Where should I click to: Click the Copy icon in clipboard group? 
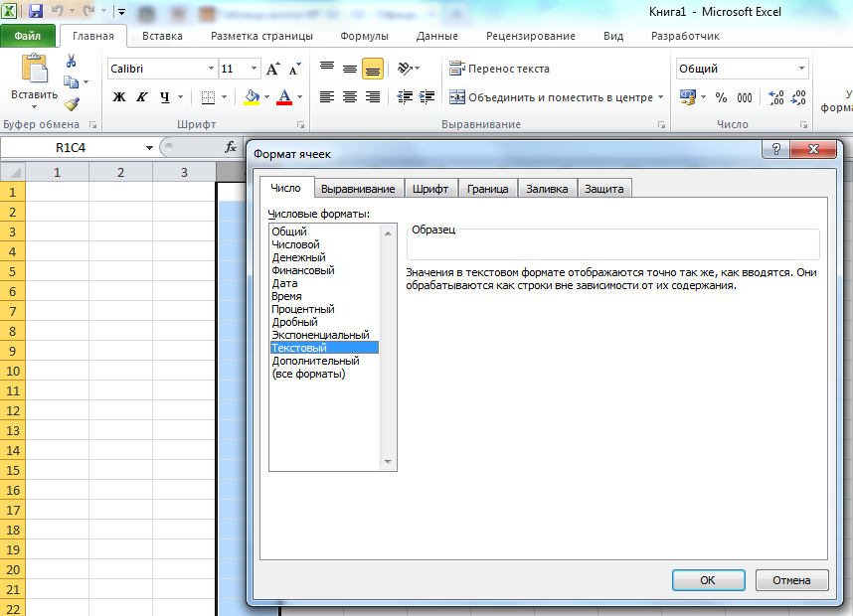(71, 82)
